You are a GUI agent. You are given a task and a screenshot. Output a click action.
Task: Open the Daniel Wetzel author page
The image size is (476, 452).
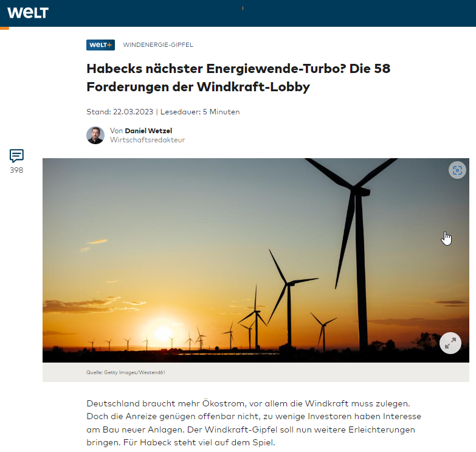tap(148, 131)
